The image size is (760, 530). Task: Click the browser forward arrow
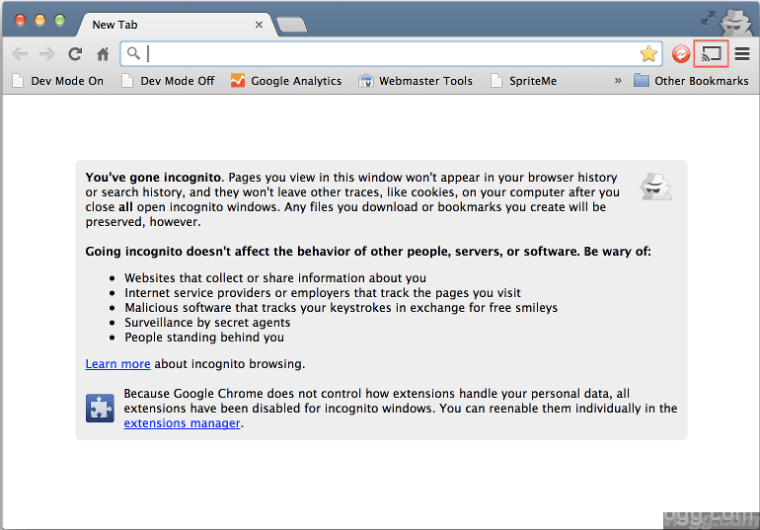47,53
